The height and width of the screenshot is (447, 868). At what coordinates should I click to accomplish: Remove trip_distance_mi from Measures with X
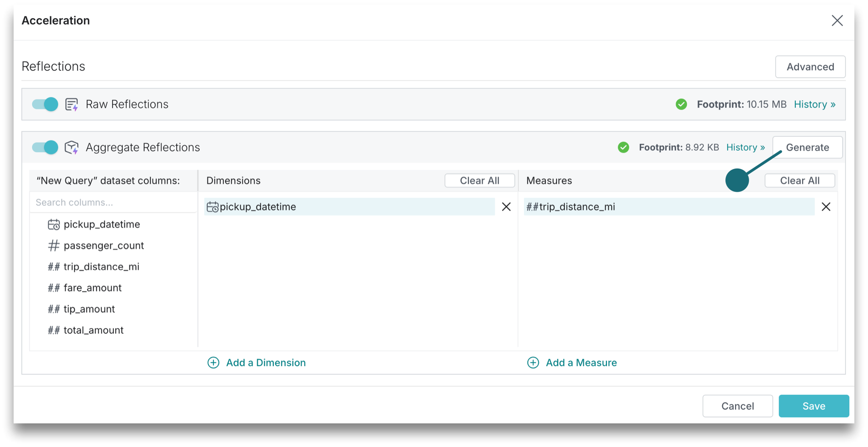(826, 207)
